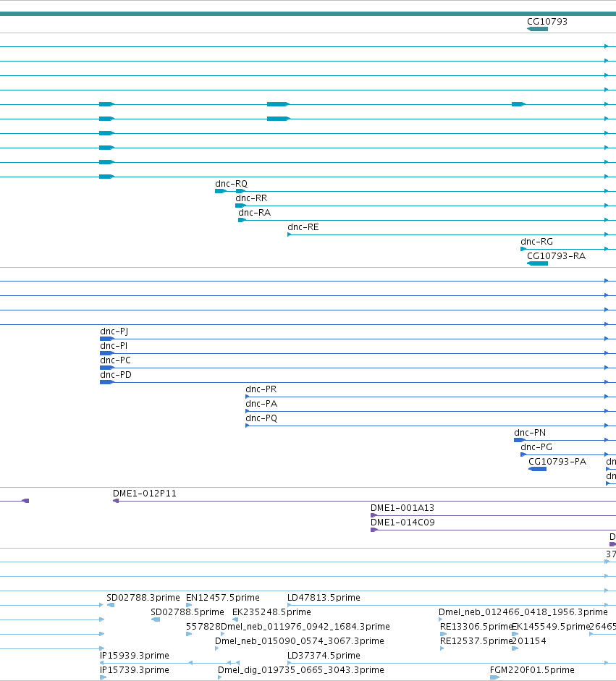616x681 pixels.
Task: Click the DME1-012P11 clone label
Action: [144, 494]
